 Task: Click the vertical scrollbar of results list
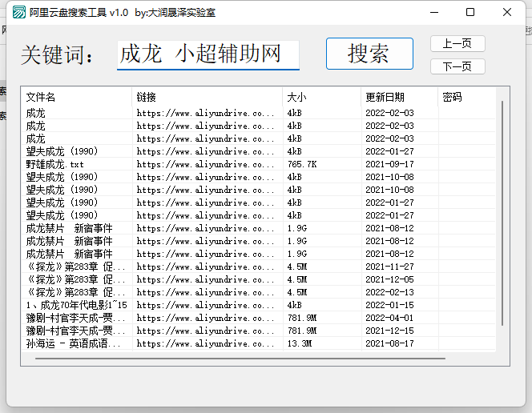pos(502,213)
